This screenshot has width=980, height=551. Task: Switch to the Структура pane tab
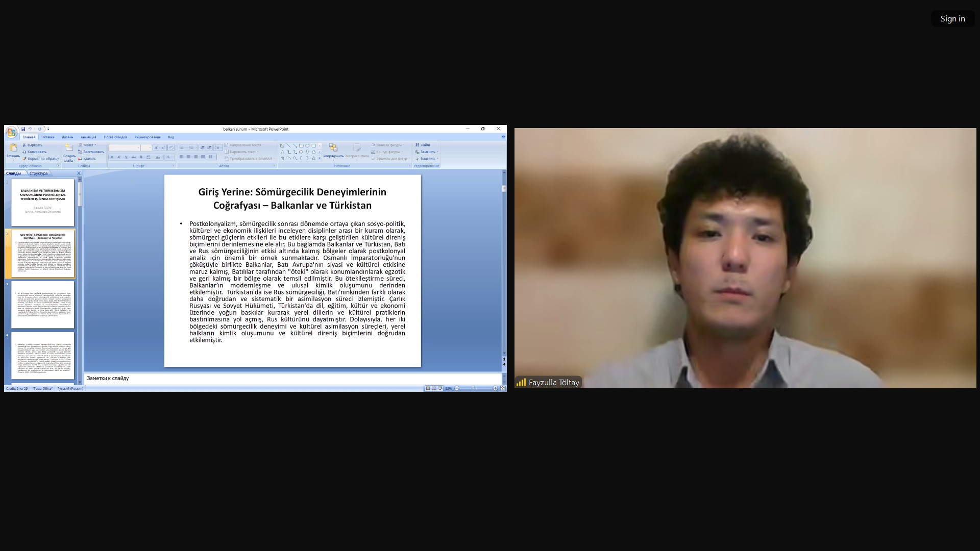(38, 173)
